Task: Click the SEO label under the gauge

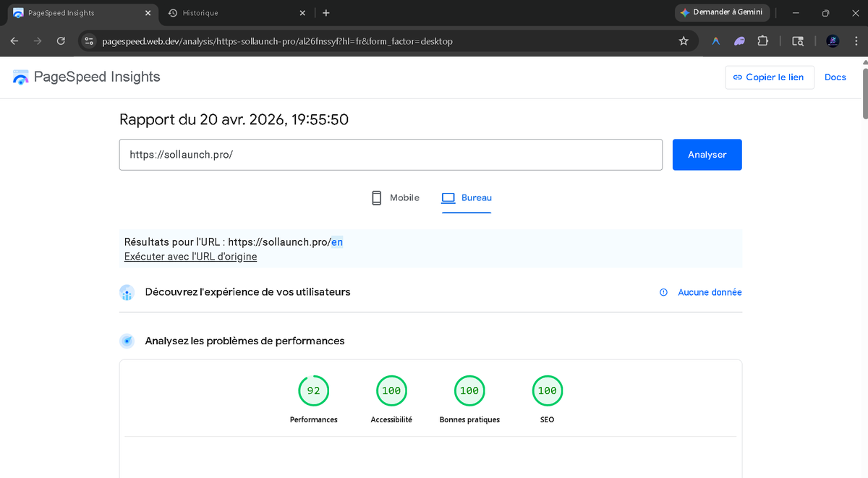Action: point(548,419)
